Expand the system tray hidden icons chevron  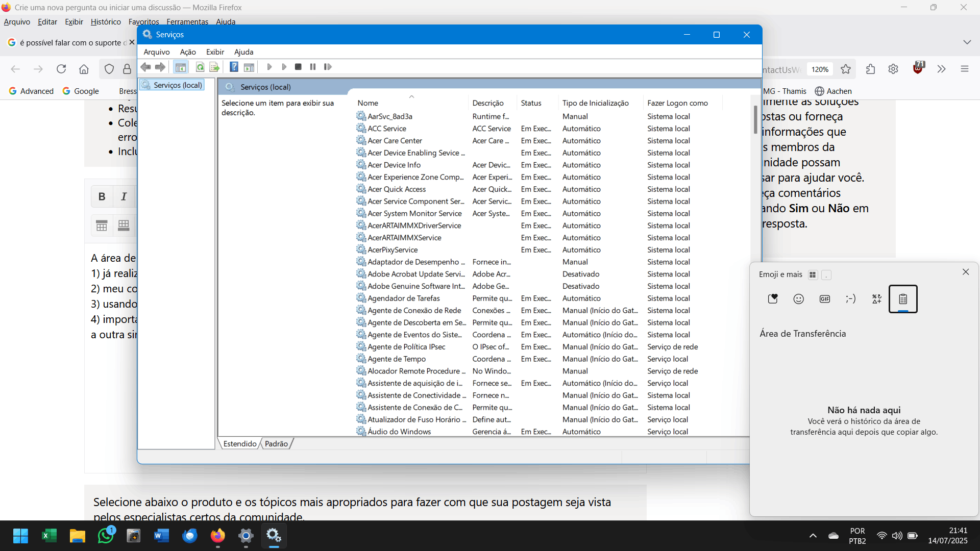coord(813,536)
